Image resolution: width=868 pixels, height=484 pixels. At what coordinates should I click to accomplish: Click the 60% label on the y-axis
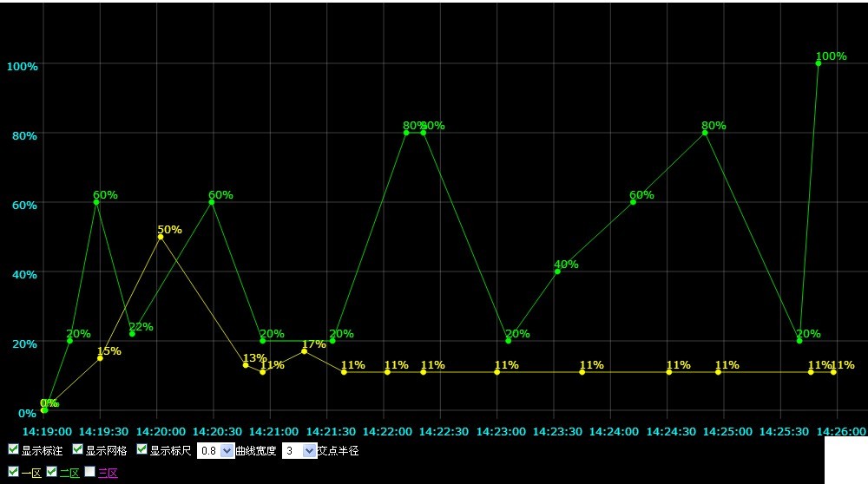(24, 206)
